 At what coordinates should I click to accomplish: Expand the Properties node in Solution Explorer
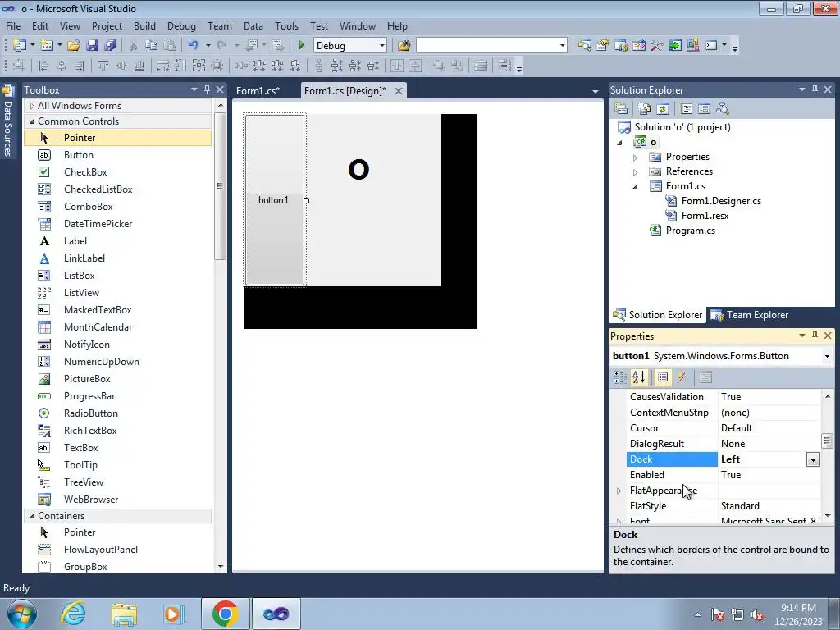(636, 157)
